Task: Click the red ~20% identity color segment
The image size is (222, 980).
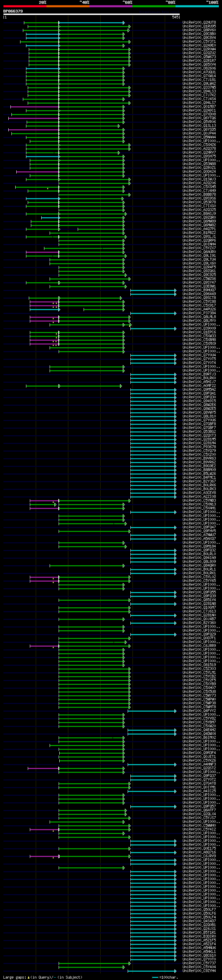Action: click(25, 6)
